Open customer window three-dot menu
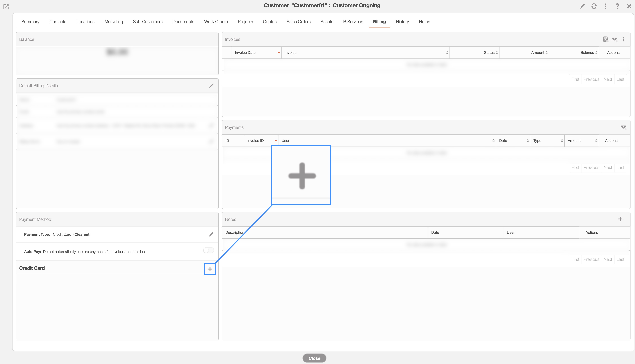Screen dimensions: 635x364 606,6
